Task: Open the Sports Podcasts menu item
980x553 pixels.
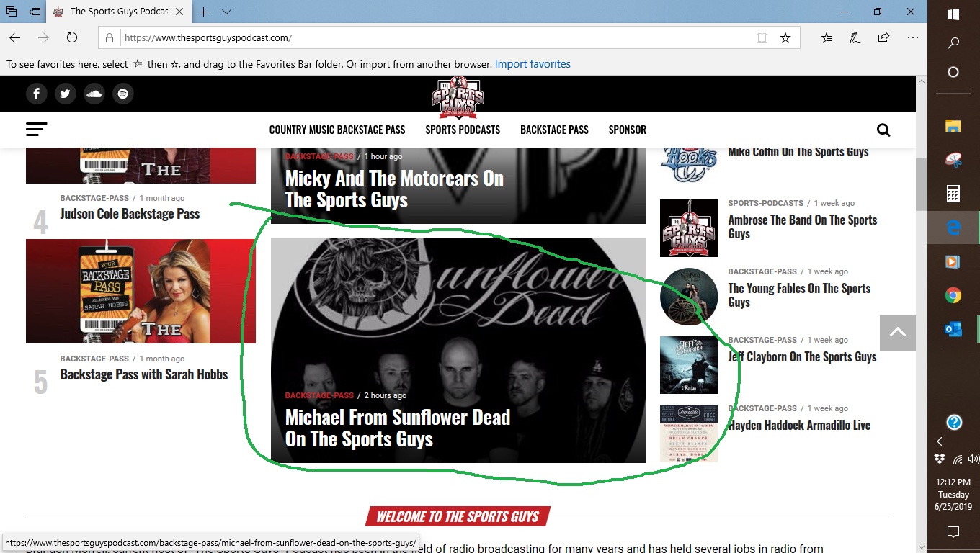Action: 463,130
